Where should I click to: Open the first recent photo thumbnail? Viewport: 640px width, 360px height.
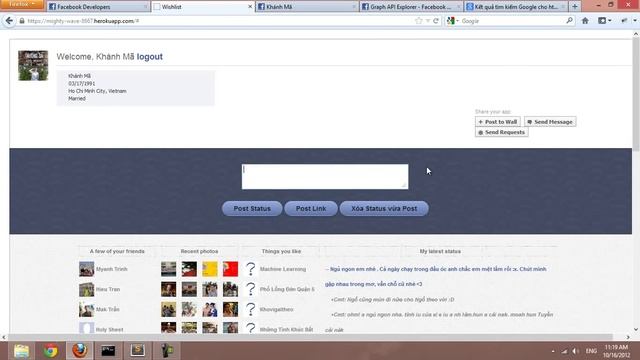(x=169, y=269)
